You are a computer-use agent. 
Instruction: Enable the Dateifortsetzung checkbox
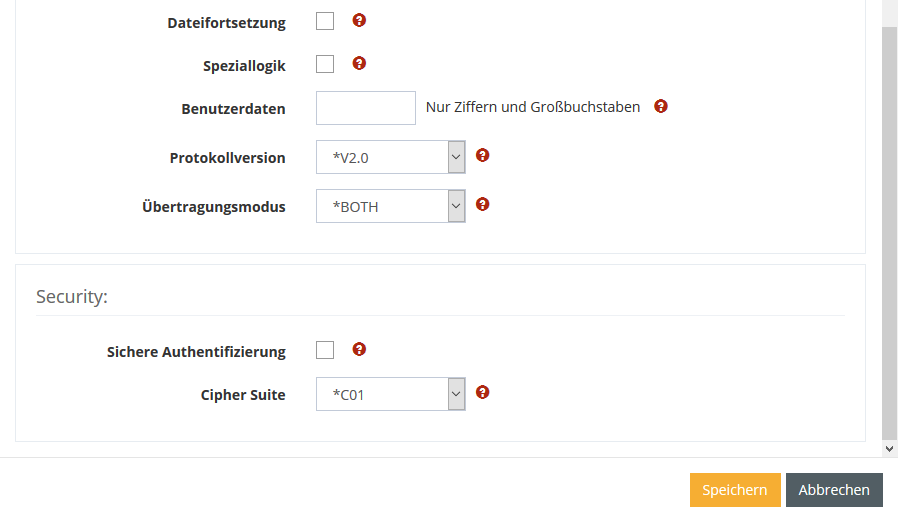(x=325, y=21)
